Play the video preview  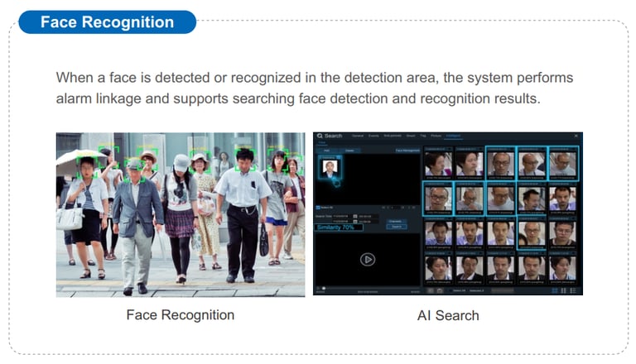(368, 260)
